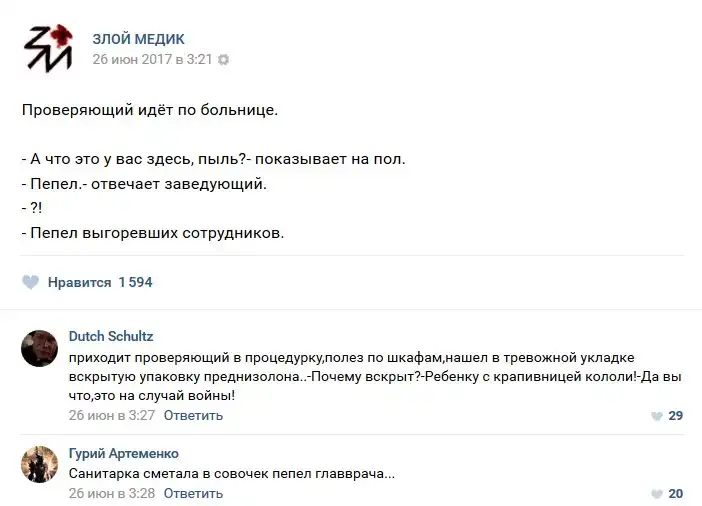This screenshot has width=702, height=506.
Task: Open the post timestamp 26 июн 2017
Action: coord(153,59)
